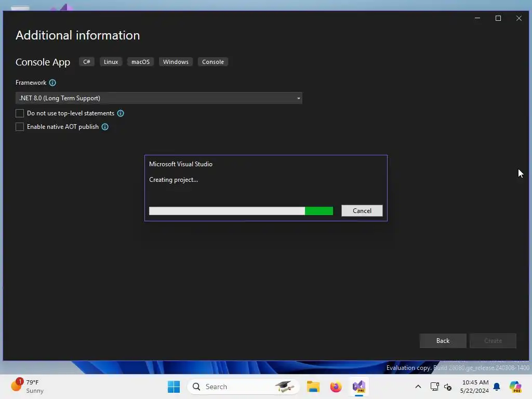Check 'Do not use top-level statements'
532x399 pixels.
[20, 113]
